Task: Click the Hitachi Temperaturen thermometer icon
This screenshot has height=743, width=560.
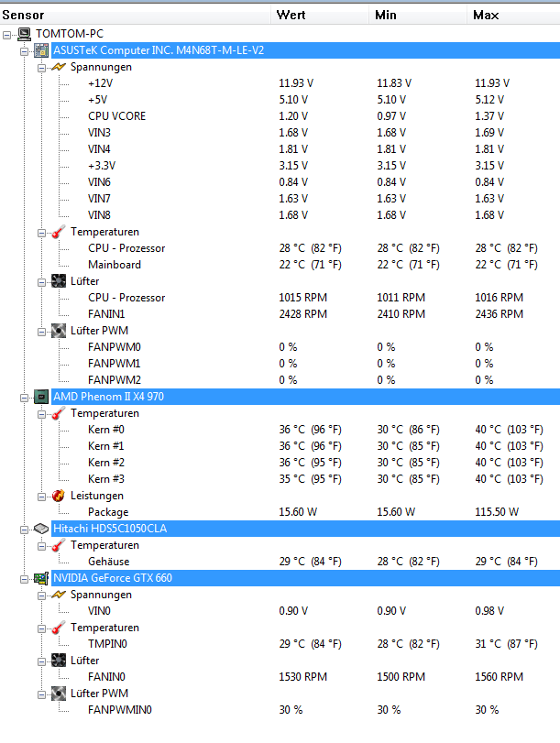Action: [x=59, y=545]
